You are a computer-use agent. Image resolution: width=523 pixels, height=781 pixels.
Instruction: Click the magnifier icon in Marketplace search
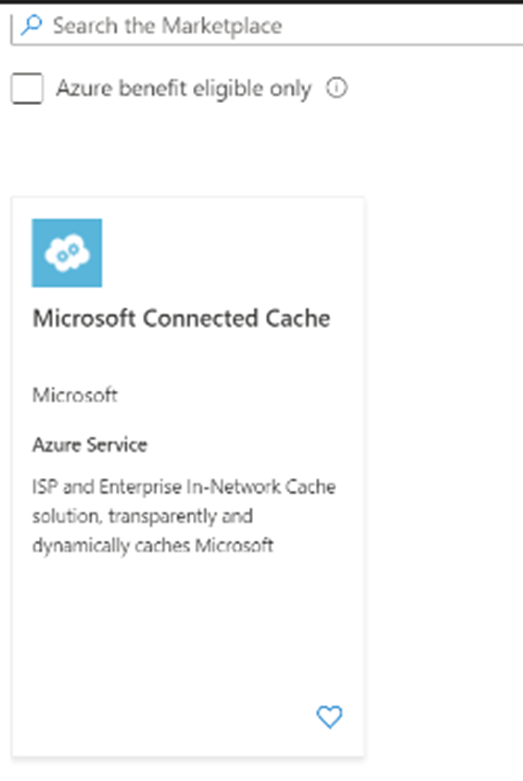click(x=31, y=25)
